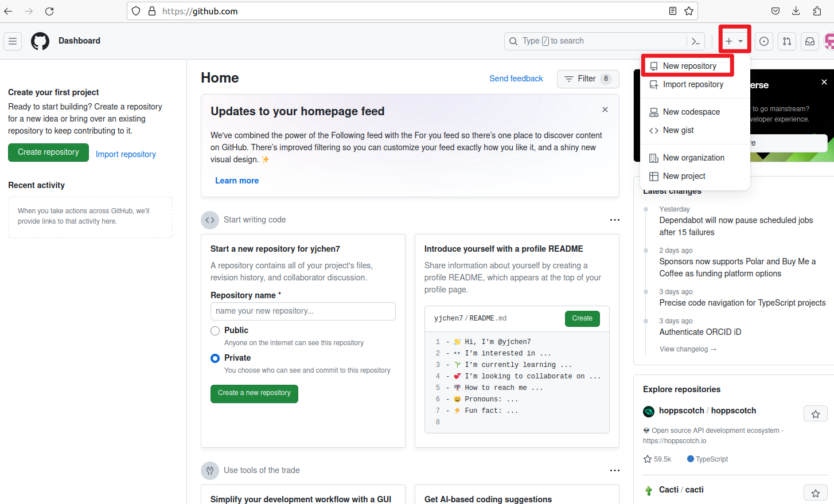Open Dependabot will now pause scheduled jobs changelog
This screenshot has width=834, height=504.
click(x=736, y=226)
